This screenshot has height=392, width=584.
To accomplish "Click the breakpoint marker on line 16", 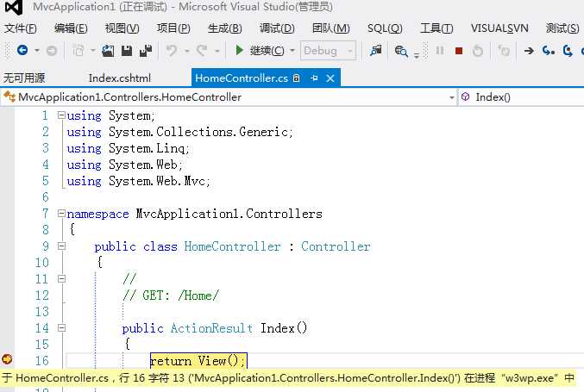I will click(x=7, y=359).
